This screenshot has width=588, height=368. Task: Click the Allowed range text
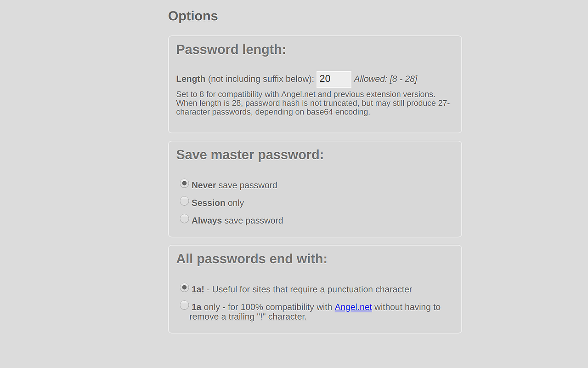pyautogui.click(x=386, y=79)
